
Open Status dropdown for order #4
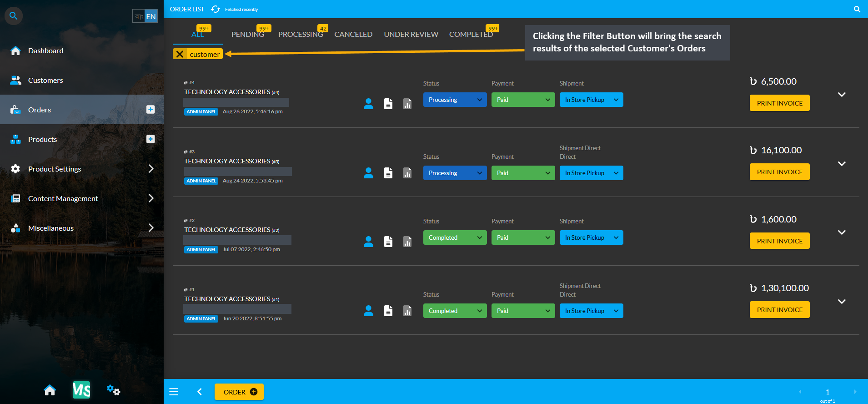click(455, 100)
